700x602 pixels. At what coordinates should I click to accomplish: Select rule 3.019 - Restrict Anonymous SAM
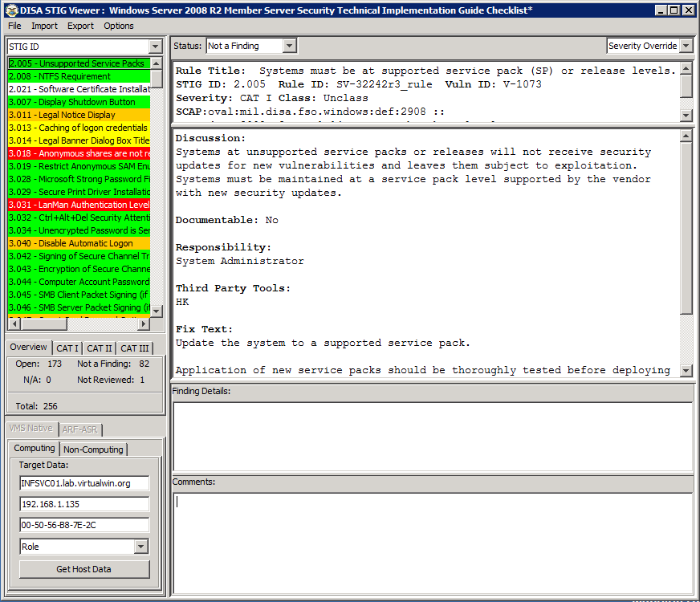point(79,166)
